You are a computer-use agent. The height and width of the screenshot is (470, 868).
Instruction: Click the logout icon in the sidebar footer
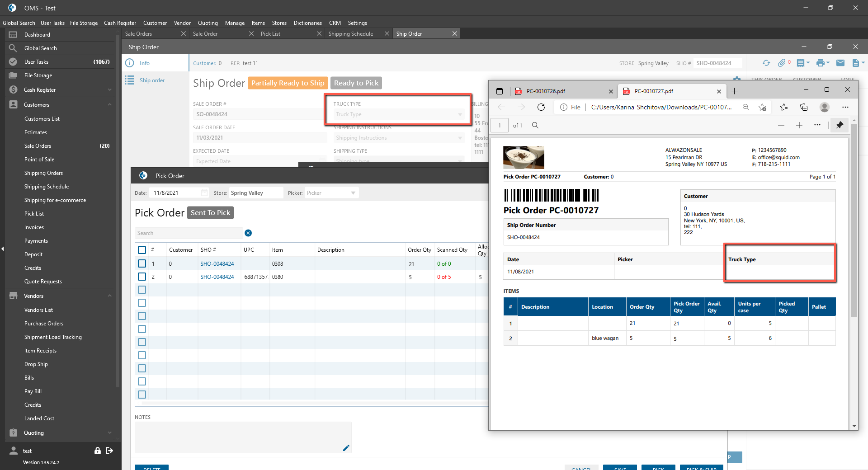[109, 451]
